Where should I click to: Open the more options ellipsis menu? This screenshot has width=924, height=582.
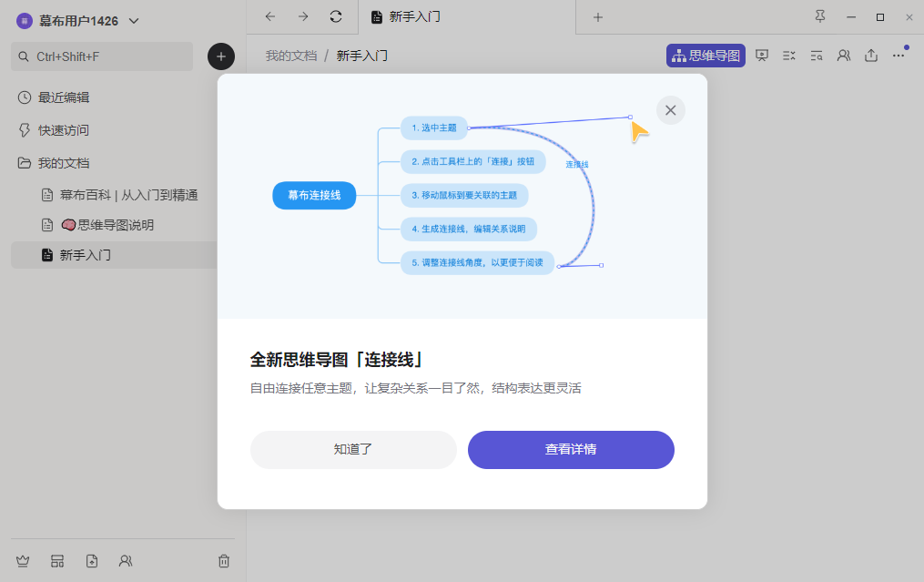[x=899, y=56]
